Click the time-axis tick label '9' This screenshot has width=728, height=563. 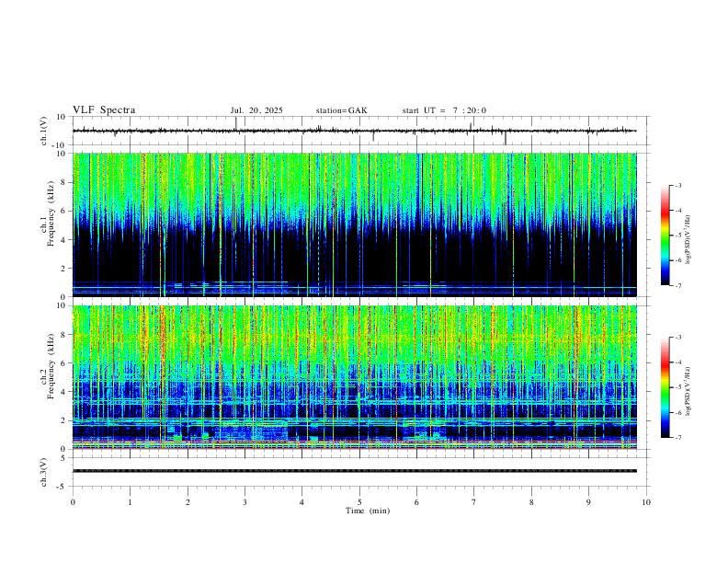(x=588, y=502)
